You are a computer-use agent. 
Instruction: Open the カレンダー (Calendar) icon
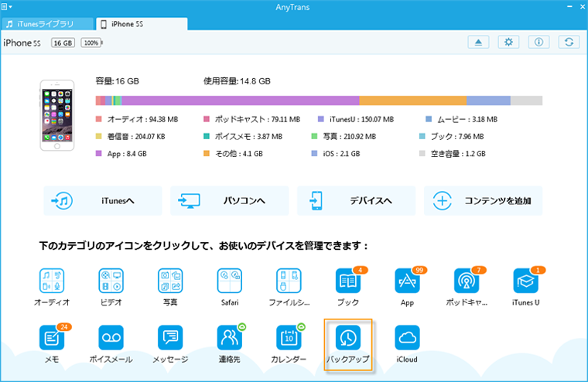[x=289, y=337]
